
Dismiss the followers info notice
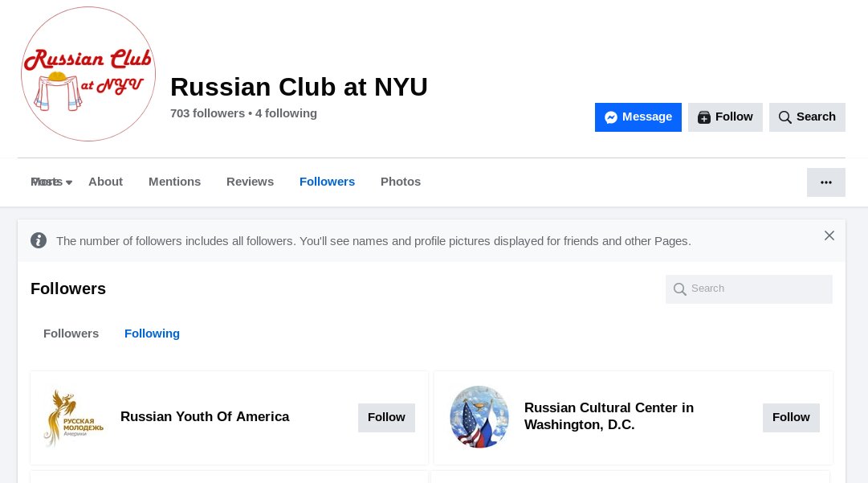coord(829,236)
